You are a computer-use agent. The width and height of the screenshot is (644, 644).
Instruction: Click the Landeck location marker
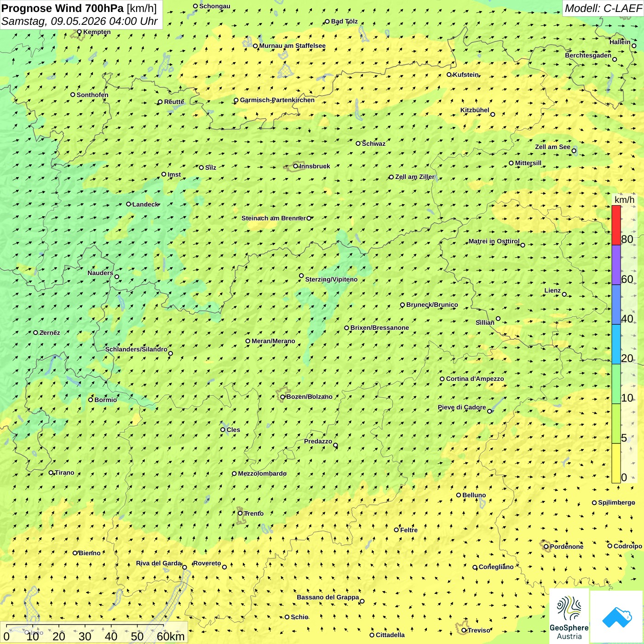(129, 204)
